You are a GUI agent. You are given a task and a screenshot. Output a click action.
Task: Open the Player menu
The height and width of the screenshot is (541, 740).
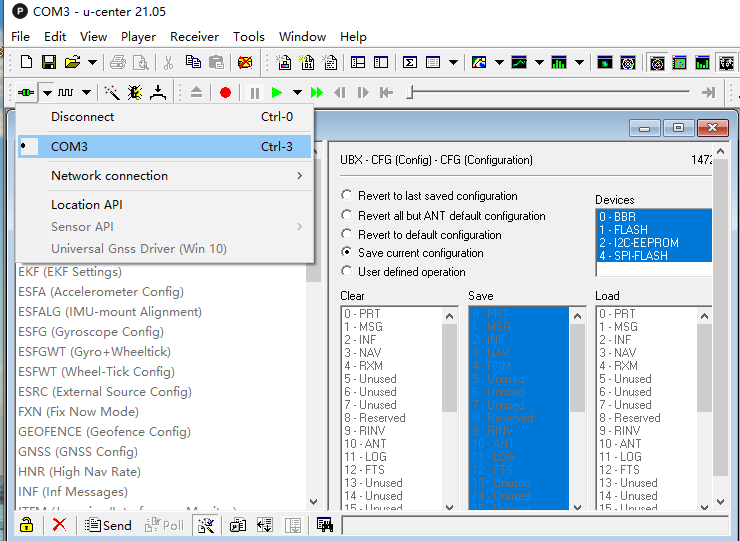pyautogui.click(x=138, y=36)
